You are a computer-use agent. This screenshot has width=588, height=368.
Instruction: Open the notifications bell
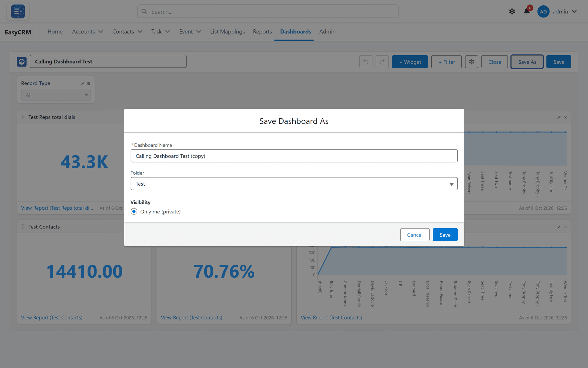tap(527, 11)
